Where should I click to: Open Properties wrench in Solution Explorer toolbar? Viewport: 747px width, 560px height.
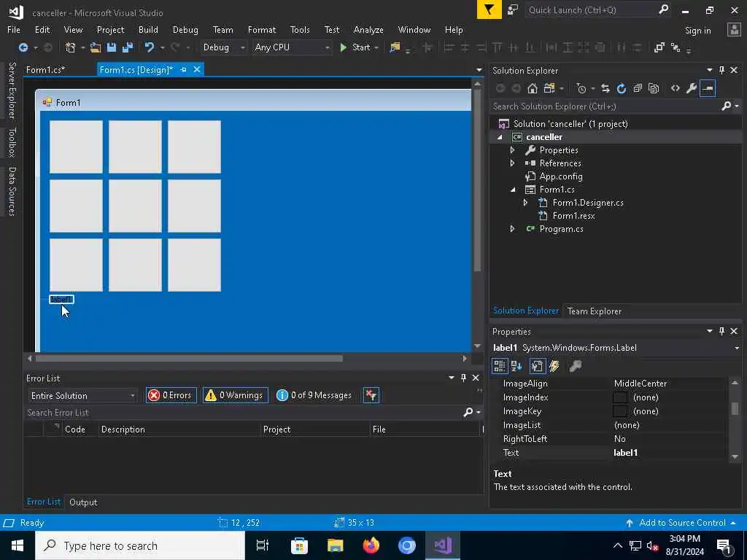pos(692,88)
